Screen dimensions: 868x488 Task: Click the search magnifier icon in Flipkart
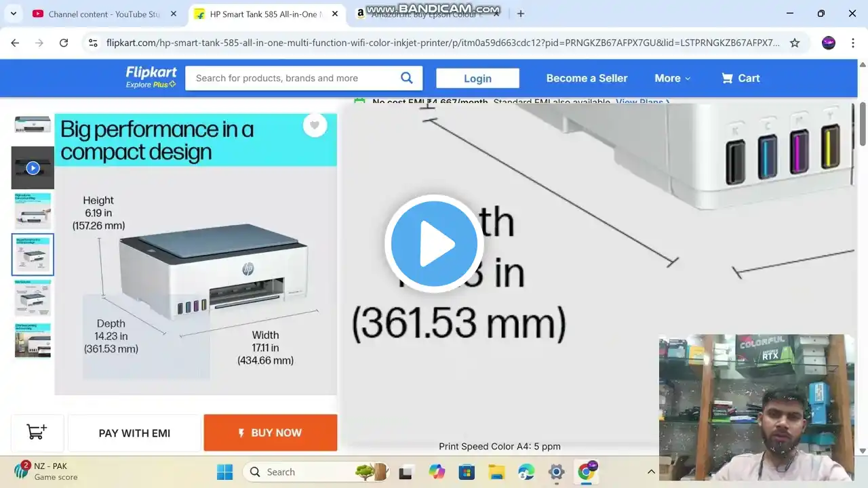point(407,78)
